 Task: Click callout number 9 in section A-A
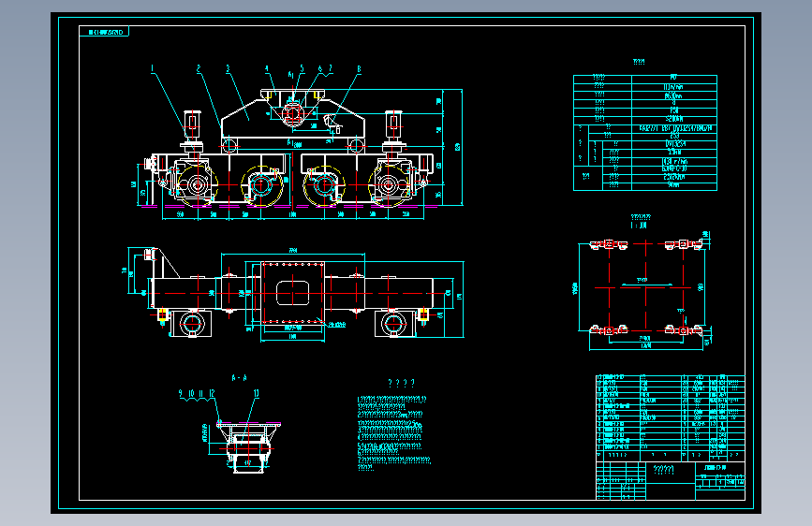(x=181, y=393)
